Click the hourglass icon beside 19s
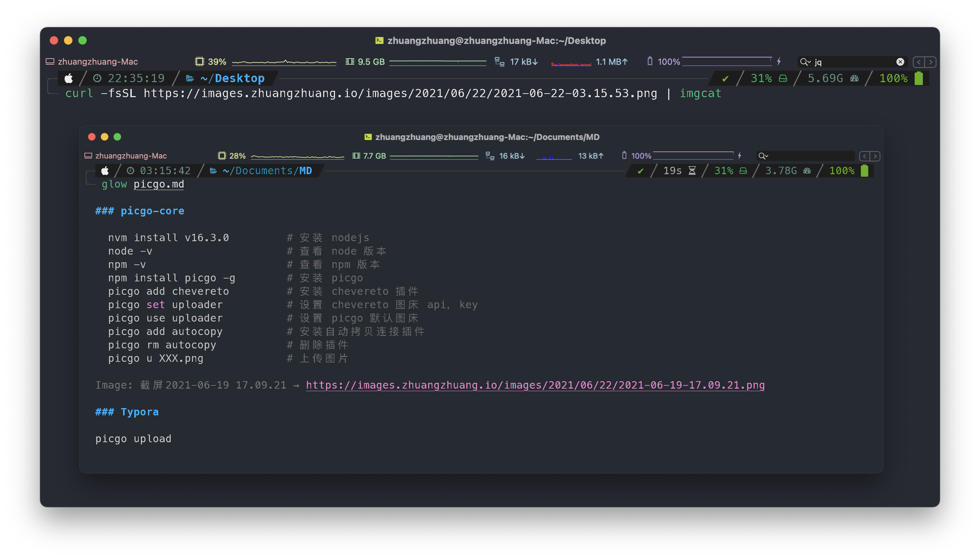The width and height of the screenshot is (980, 560). [692, 170]
